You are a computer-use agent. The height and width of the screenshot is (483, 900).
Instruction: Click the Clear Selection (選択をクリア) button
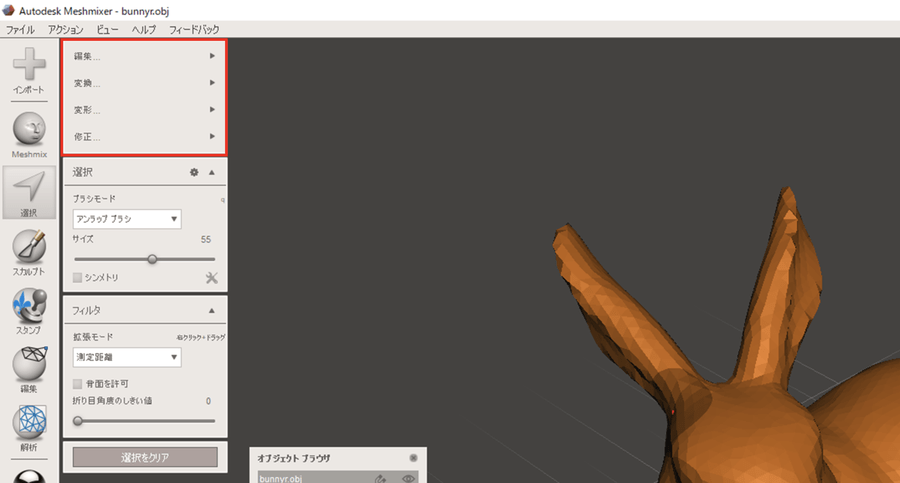145,458
